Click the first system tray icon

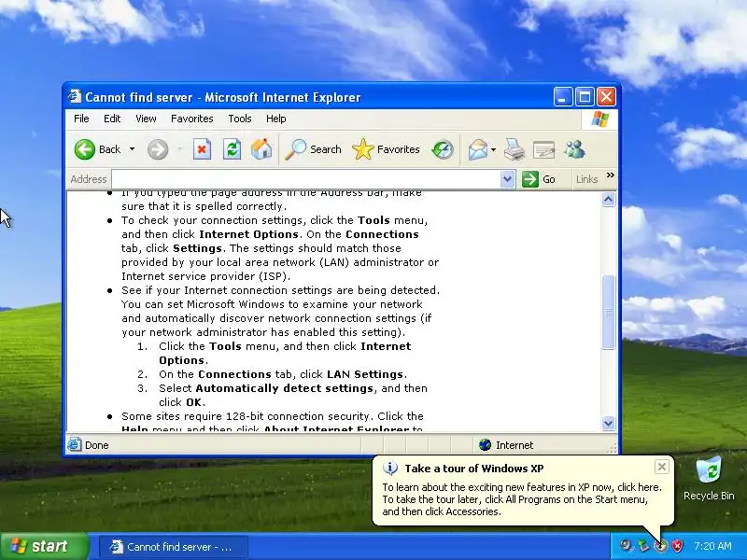click(x=626, y=546)
